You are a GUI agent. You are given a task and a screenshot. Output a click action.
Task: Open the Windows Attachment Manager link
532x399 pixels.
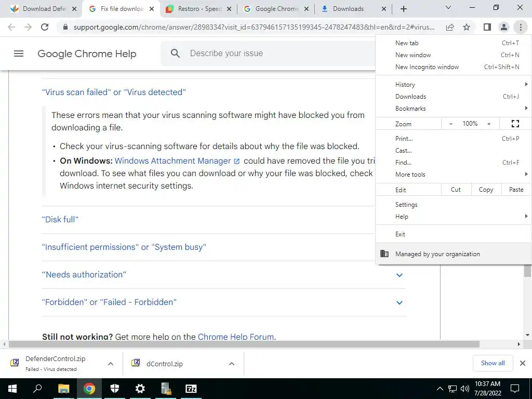coord(177,161)
